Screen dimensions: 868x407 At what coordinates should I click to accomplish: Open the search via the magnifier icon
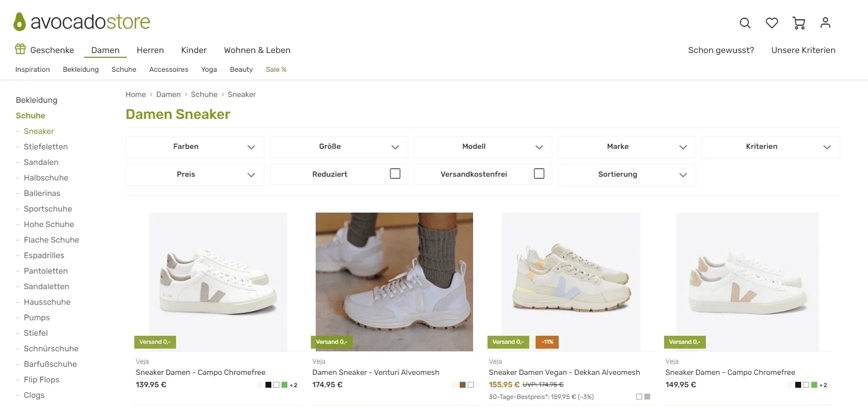745,23
